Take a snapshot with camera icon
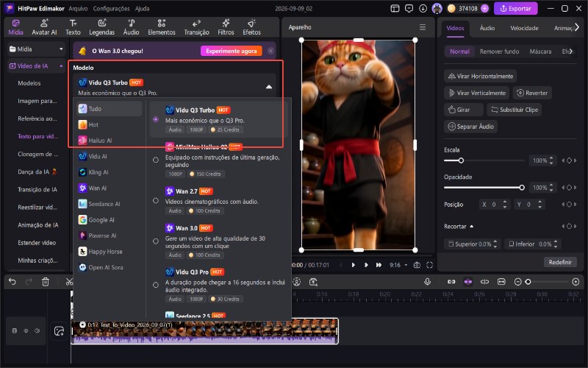This screenshot has height=368, width=588. click(x=417, y=265)
